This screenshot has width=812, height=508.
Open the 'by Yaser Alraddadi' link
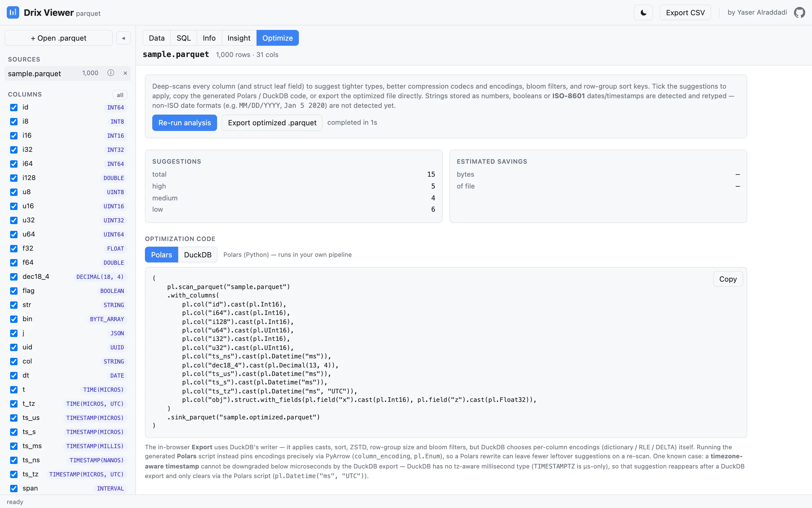tap(757, 12)
